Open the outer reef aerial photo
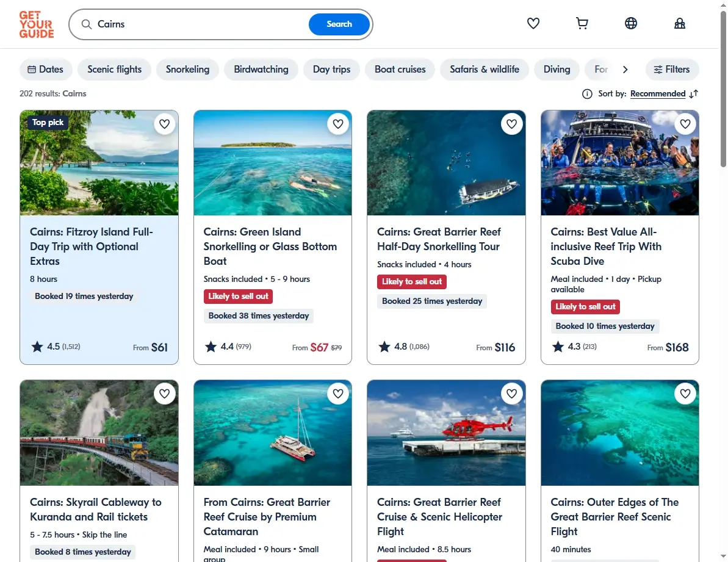 click(620, 433)
